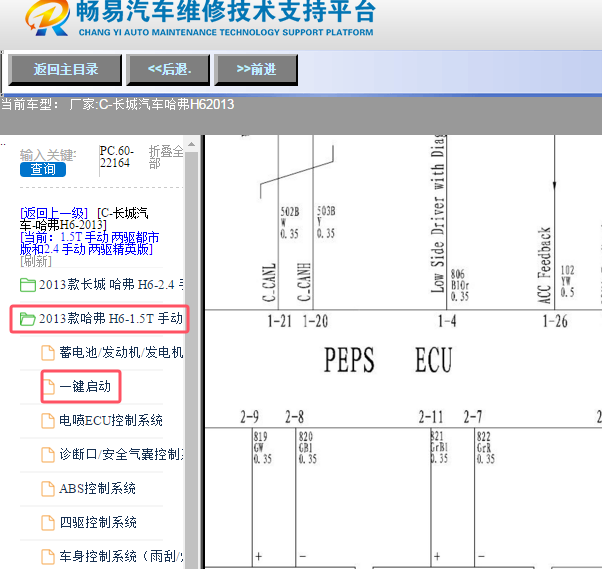Click wire label 822 GrR 0.35
The image size is (602, 569).
pyautogui.click(x=486, y=448)
